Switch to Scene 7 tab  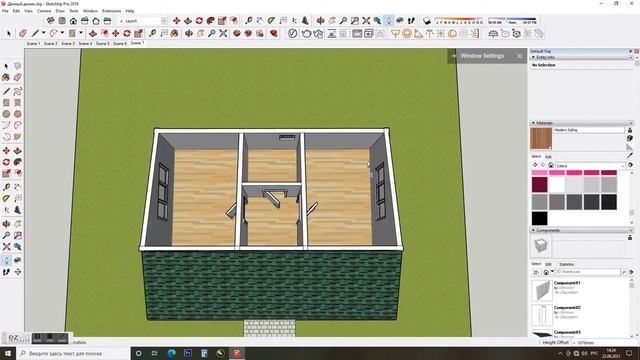(x=137, y=43)
